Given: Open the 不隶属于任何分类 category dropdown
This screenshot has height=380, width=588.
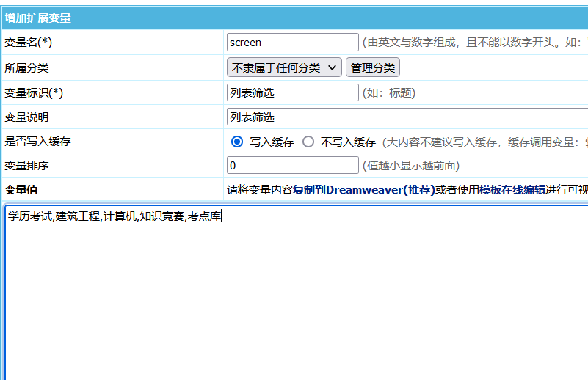Looking at the screenshot, I should click(x=284, y=68).
